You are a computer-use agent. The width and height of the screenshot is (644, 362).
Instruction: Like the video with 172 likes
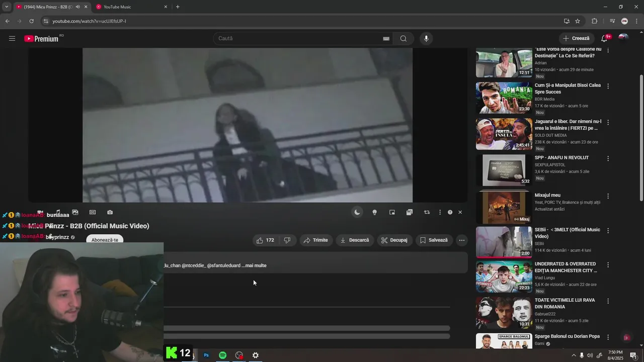click(266, 240)
